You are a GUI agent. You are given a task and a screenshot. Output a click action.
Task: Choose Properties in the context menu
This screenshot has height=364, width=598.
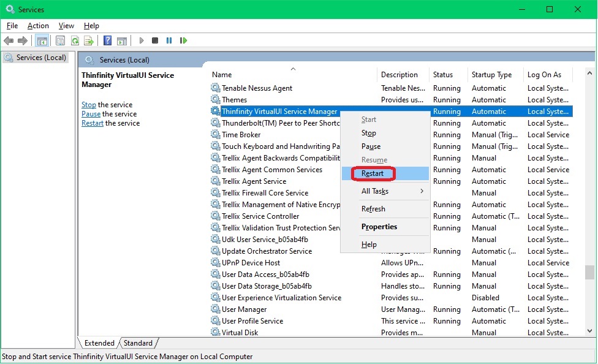(x=385, y=227)
